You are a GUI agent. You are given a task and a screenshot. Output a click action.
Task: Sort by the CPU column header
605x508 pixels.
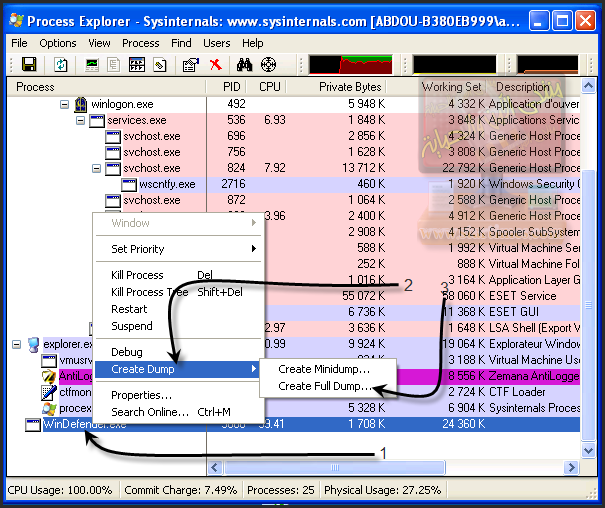(267, 87)
